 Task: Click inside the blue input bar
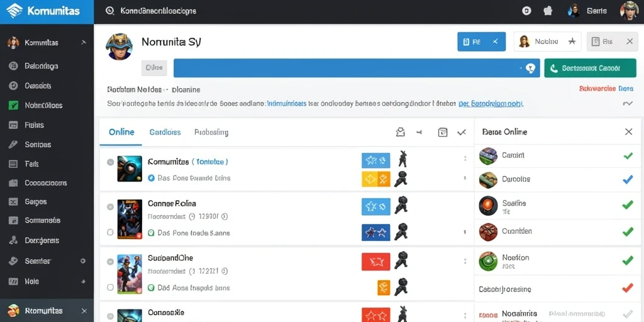357,68
